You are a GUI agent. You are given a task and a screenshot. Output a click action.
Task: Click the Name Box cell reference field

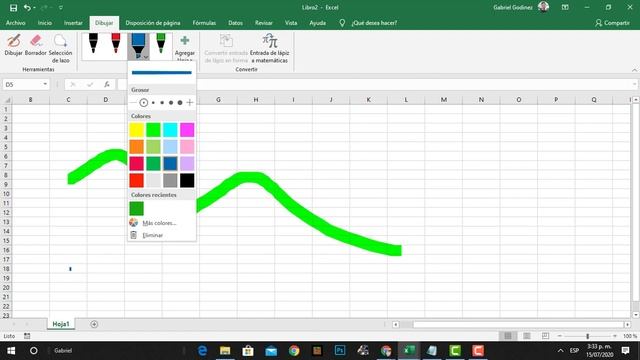[x=22, y=84]
